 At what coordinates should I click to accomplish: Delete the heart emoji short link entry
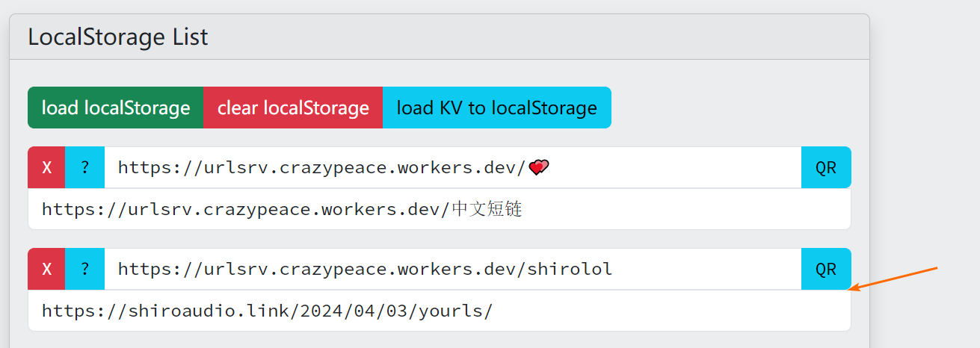pyautogui.click(x=46, y=167)
